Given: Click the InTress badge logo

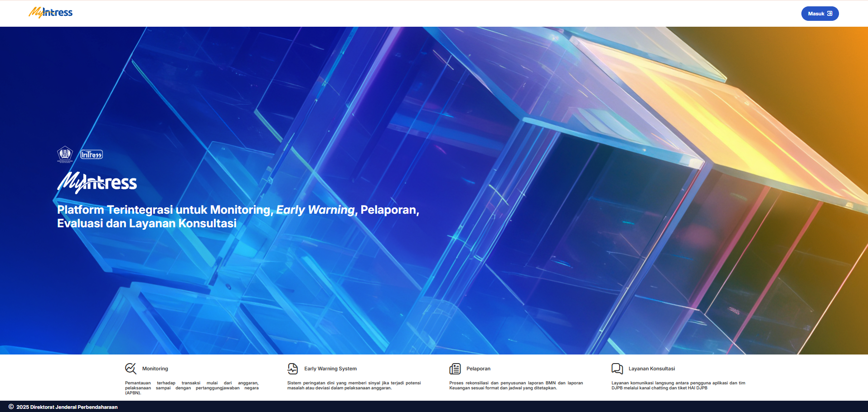Looking at the screenshot, I should point(92,154).
